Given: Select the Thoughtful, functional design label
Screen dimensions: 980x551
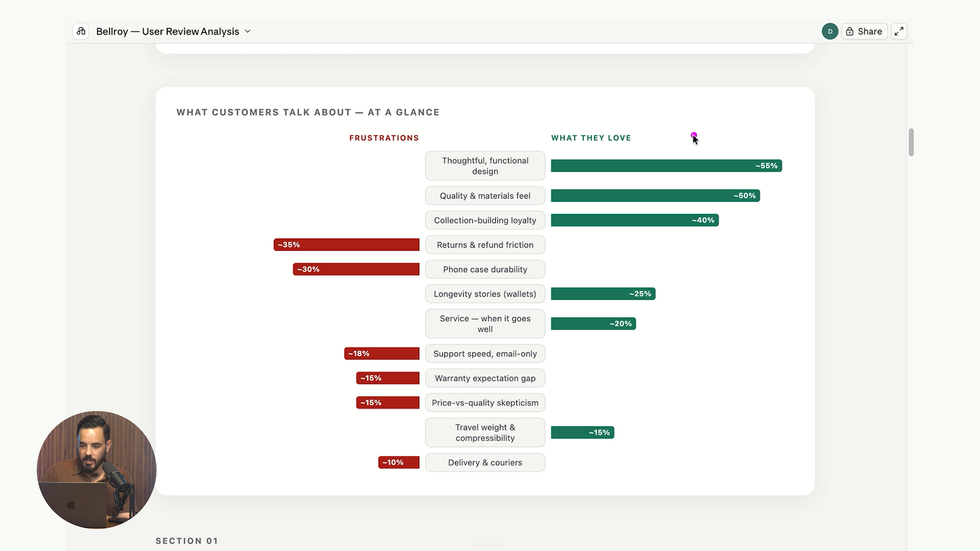Looking at the screenshot, I should coord(485,166).
